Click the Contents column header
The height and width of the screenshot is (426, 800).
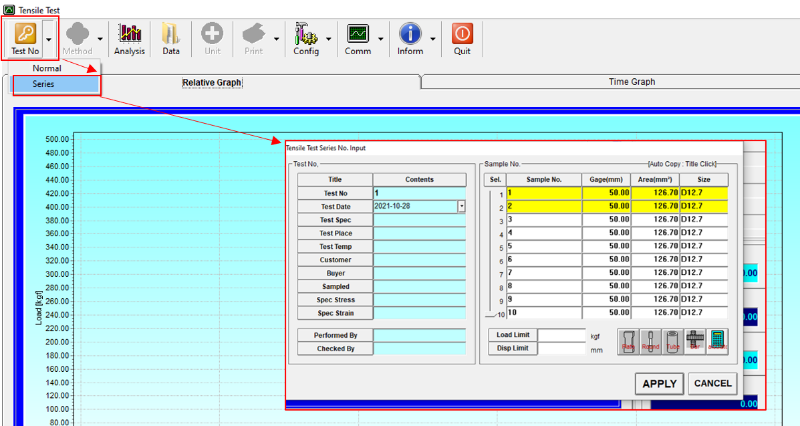[419, 180]
